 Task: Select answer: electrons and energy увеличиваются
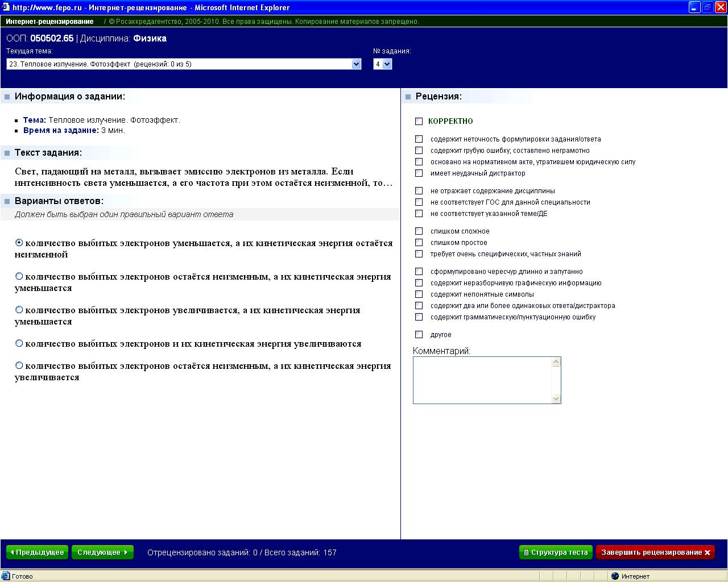point(19,343)
